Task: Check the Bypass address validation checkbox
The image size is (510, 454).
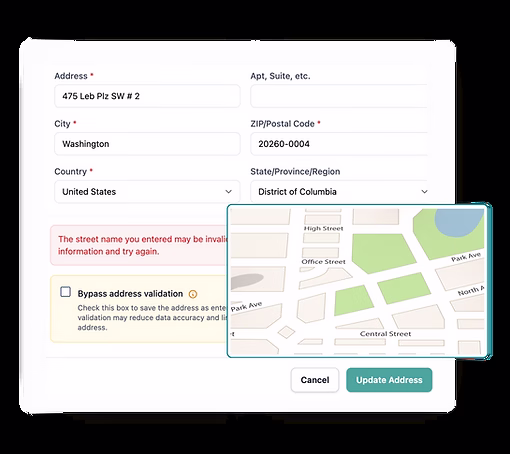Action: point(65,292)
